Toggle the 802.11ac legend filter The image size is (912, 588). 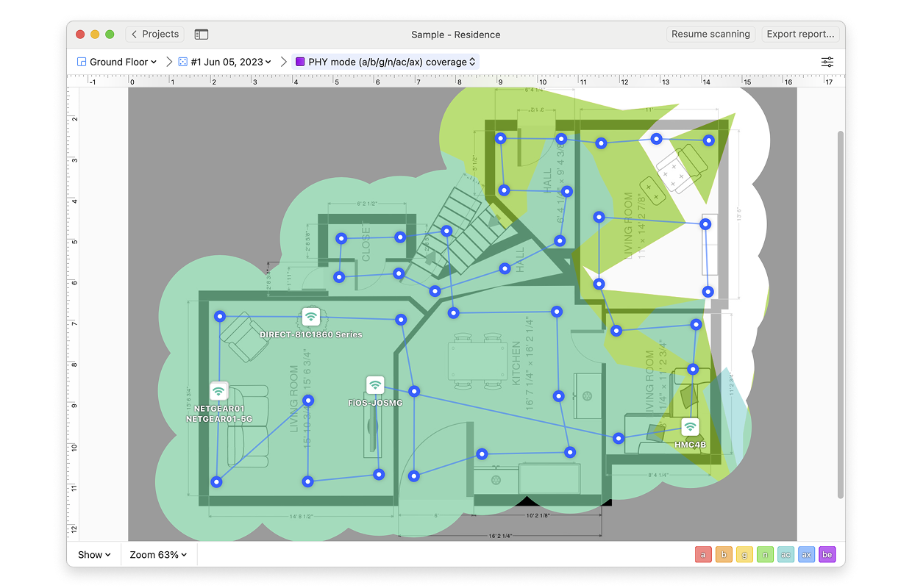click(x=785, y=555)
